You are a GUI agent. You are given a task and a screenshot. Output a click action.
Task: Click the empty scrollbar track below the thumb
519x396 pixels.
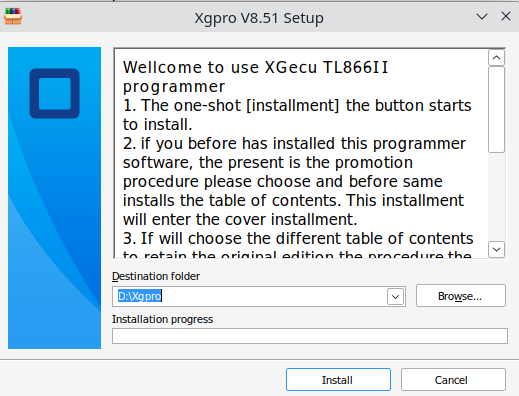pyautogui.click(x=496, y=197)
